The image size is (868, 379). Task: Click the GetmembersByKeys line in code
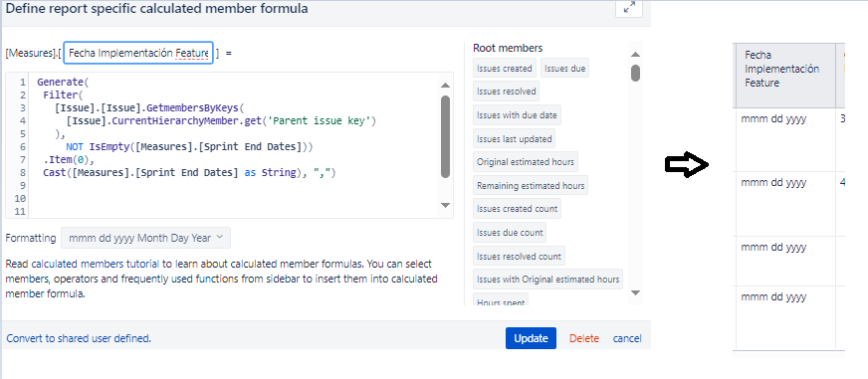pos(149,107)
